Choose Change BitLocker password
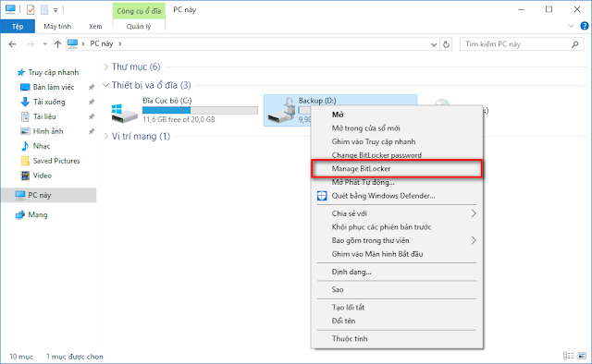Image resolution: width=592 pixels, height=364 pixels. point(397,155)
